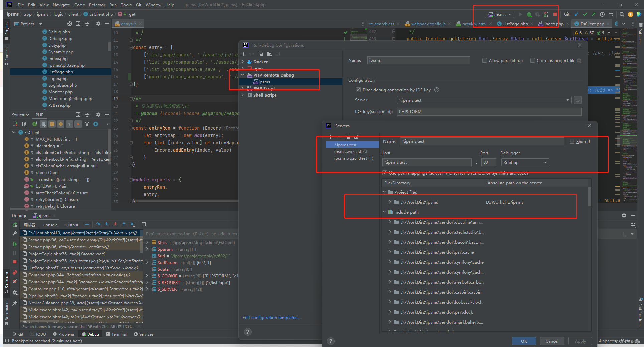Click the Servers dialog path mappings scrollbar

tap(589, 197)
